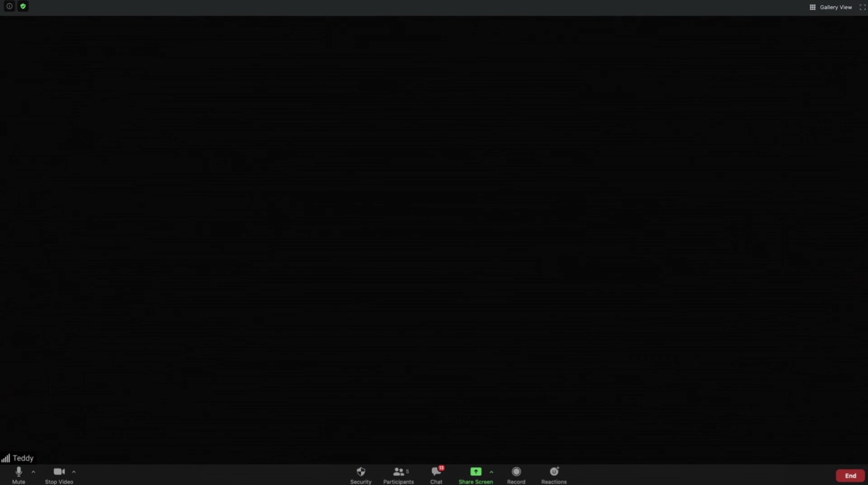868x485 pixels.
Task: Show meeting information icon
Action: (9, 6)
